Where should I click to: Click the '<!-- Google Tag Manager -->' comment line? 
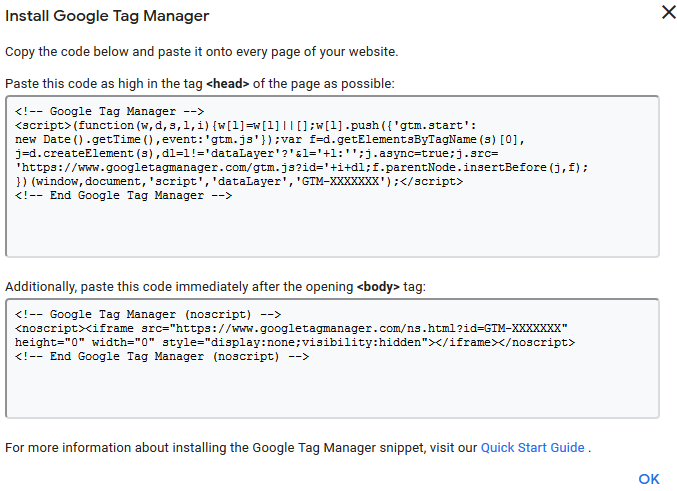click(109, 111)
